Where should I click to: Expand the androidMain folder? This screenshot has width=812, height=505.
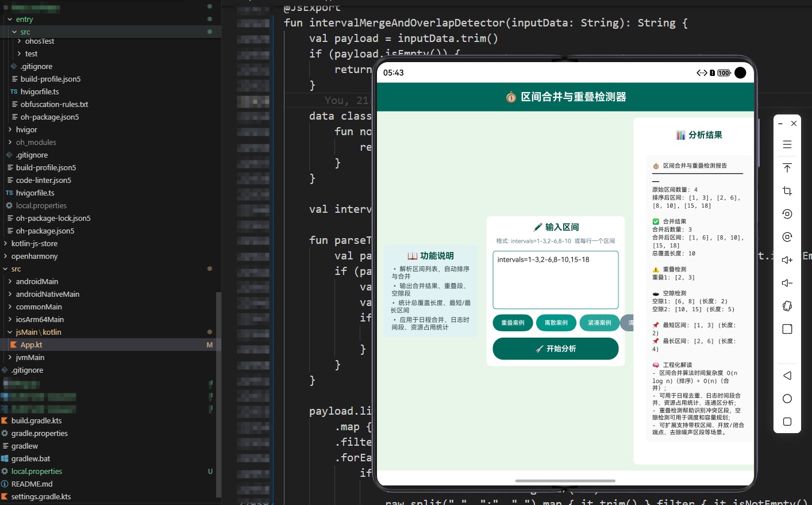pos(10,281)
